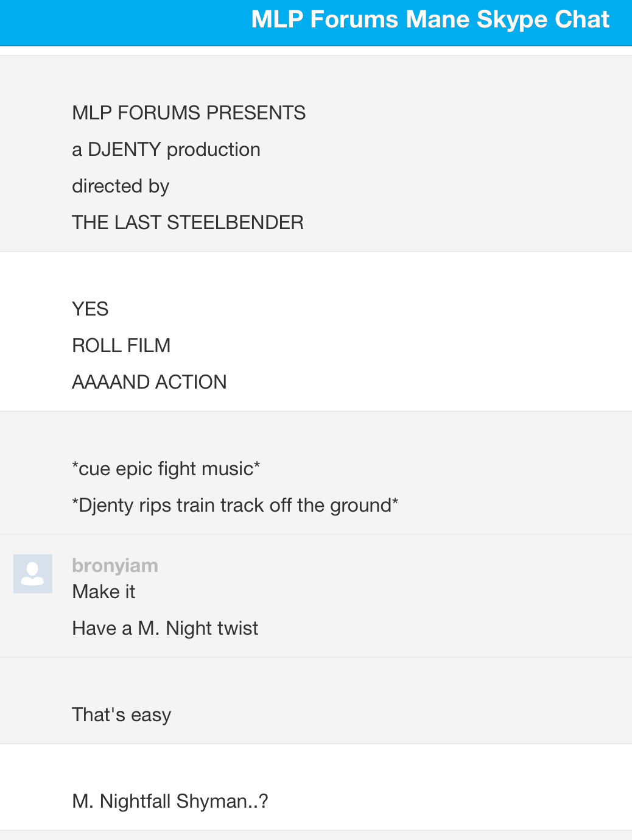This screenshot has height=840, width=632.
Task: Select the 'Djenty rips train track' message
Action: pos(235,505)
